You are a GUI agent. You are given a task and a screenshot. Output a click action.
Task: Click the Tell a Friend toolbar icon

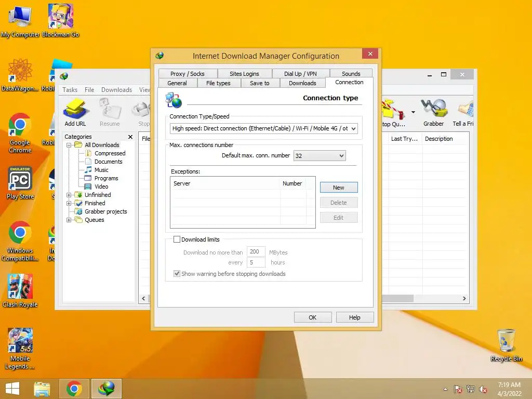(463, 113)
